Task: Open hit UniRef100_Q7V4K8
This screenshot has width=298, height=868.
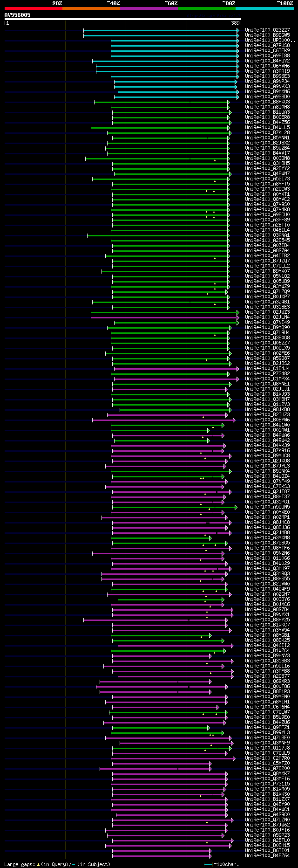Action: click(x=267, y=209)
